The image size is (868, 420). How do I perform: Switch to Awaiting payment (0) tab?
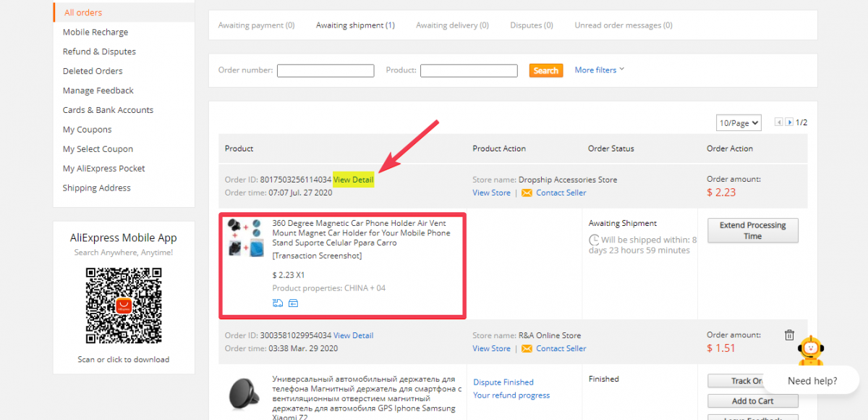pos(256,25)
